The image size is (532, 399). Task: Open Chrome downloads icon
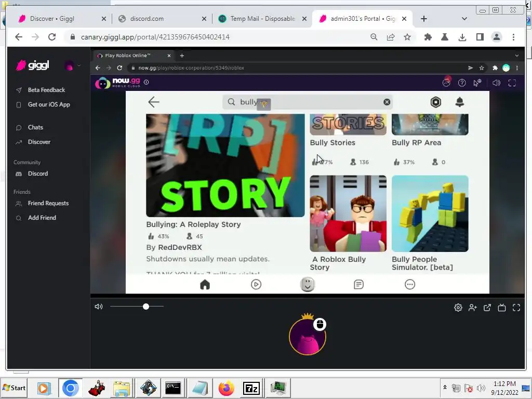click(462, 37)
